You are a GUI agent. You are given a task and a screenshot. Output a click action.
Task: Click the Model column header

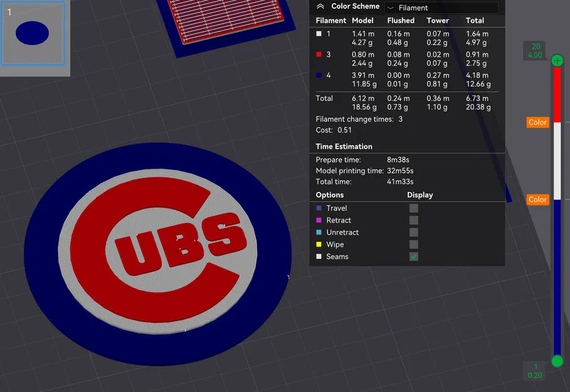tap(362, 21)
